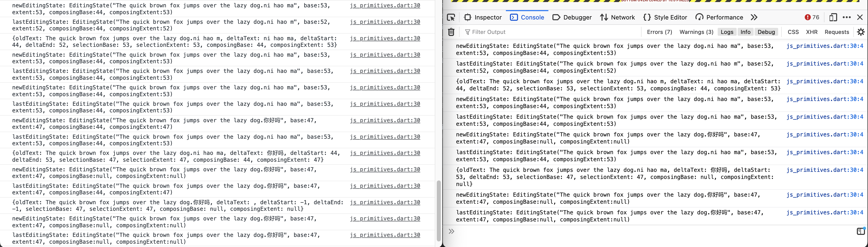868x247 pixels.
Task: Enable the XHR log filter
Action: [x=812, y=32]
